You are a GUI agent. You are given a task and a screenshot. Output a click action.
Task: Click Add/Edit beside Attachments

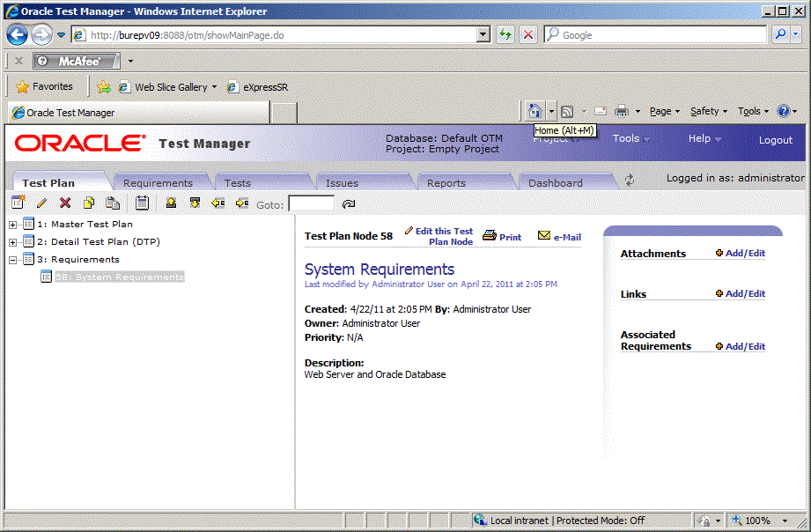[x=741, y=253]
